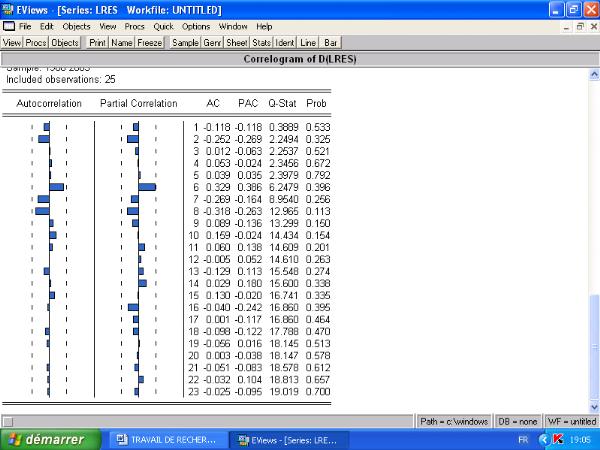The image size is (600, 450).
Task: Restore the inner series window
Action: click(580, 27)
